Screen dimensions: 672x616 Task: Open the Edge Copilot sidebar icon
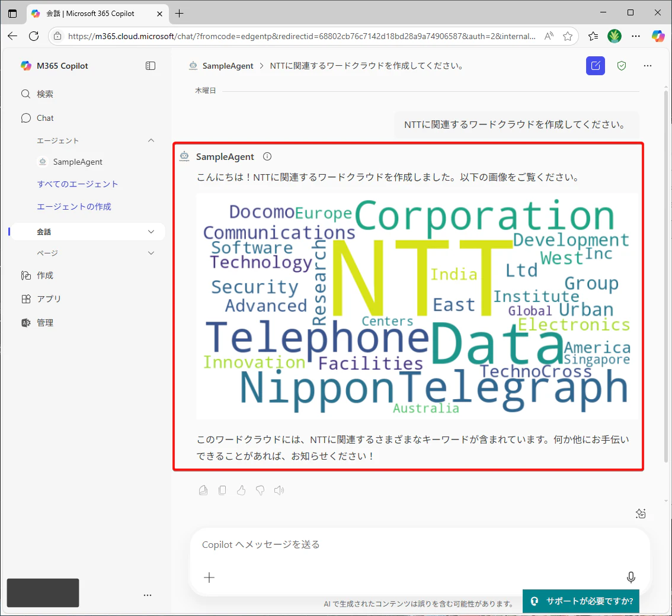coord(658,36)
